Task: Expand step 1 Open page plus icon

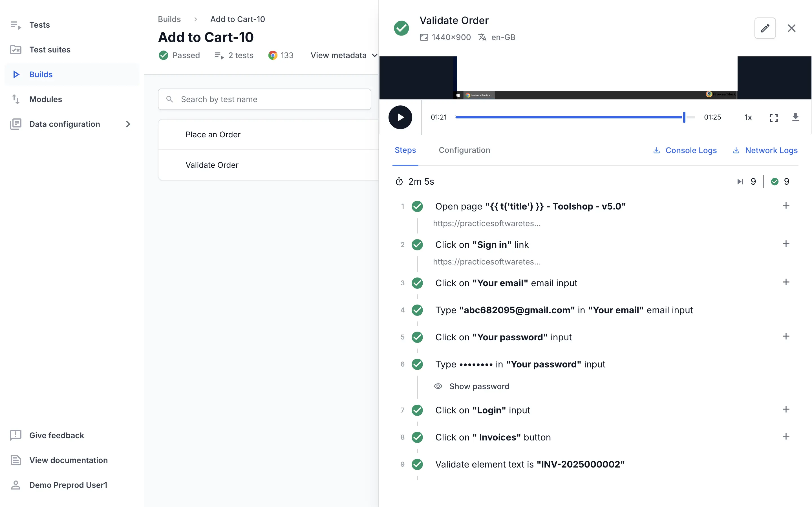Action: click(x=786, y=206)
